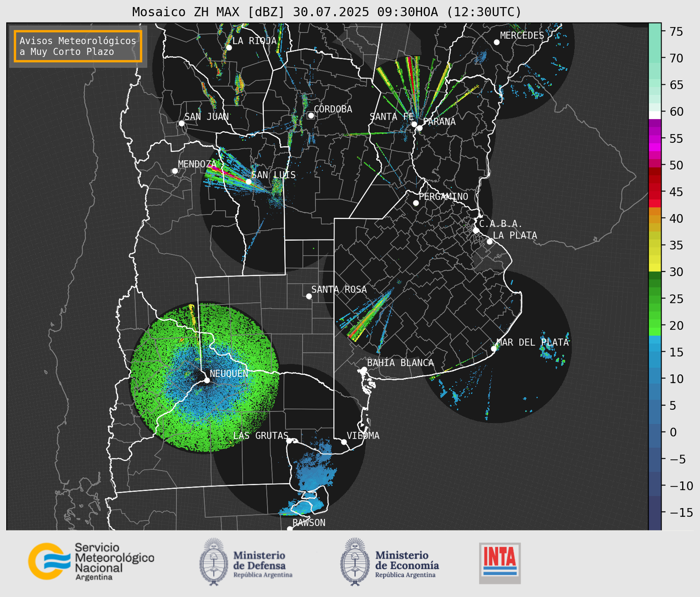The width and height of the screenshot is (700, 597).
Task: Click the 55 dBZ magenta color band
Action: pyautogui.click(x=655, y=139)
